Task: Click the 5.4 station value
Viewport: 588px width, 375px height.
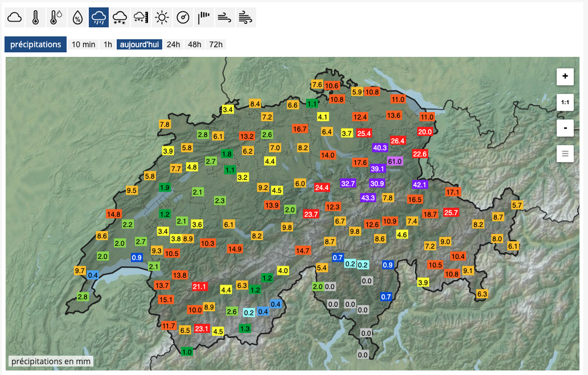Action: [322, 268]
